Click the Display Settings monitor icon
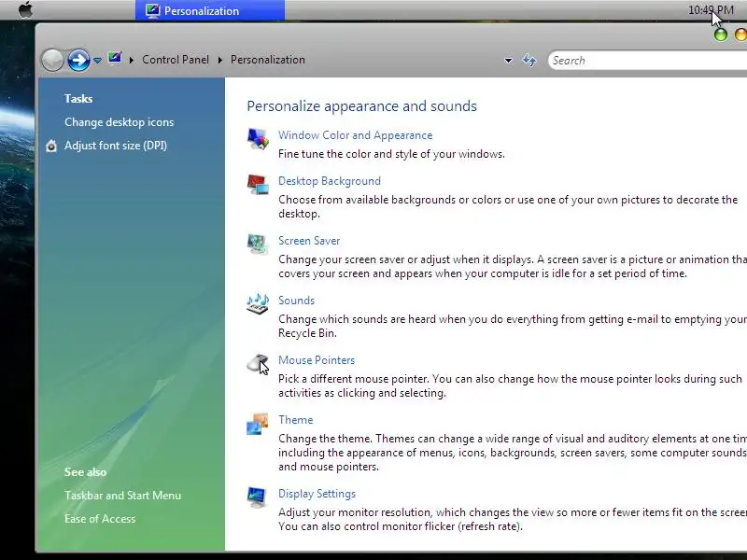747x560 pixels. click(258, 497)
